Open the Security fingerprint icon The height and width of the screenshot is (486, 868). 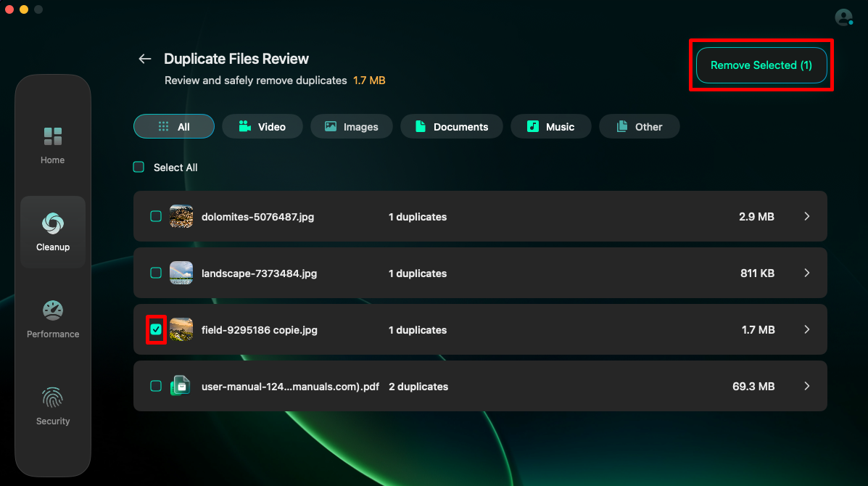[x=53, y=398]
